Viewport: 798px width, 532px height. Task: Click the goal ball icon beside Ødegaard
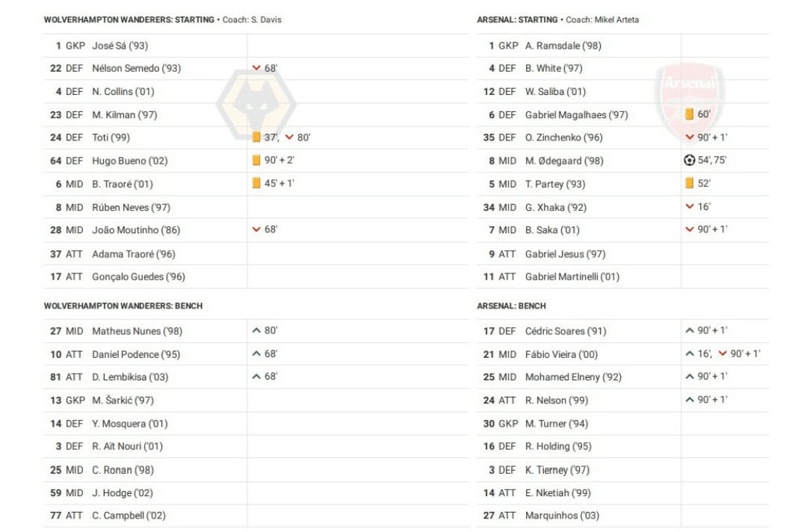tap(690, 161)
